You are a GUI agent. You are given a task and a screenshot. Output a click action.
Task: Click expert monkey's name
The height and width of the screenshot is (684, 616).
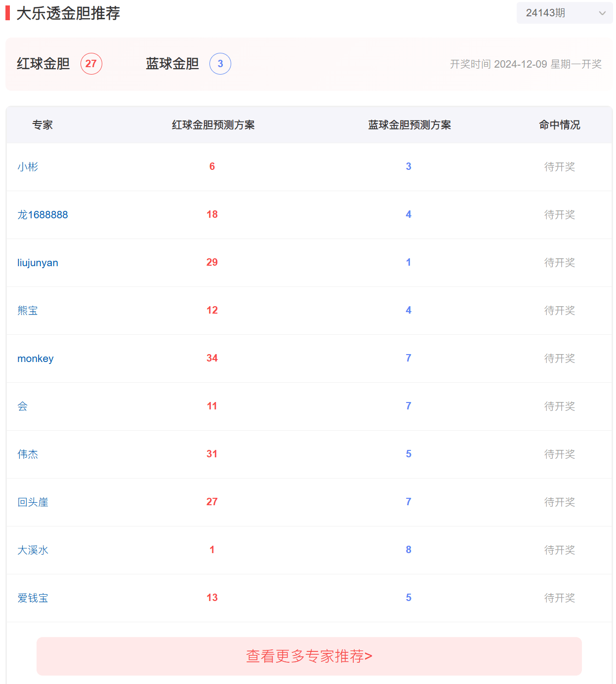[x=36, y=359]
